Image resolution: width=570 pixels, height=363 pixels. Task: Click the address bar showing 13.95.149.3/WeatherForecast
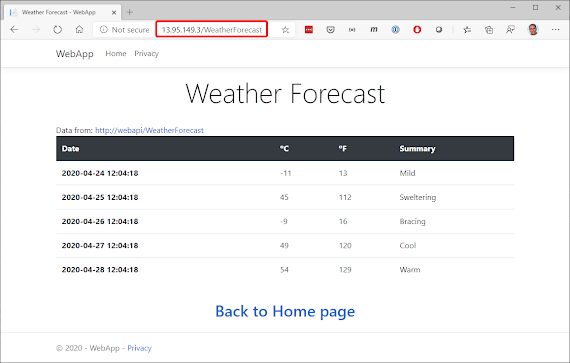[x=212, y=30]
